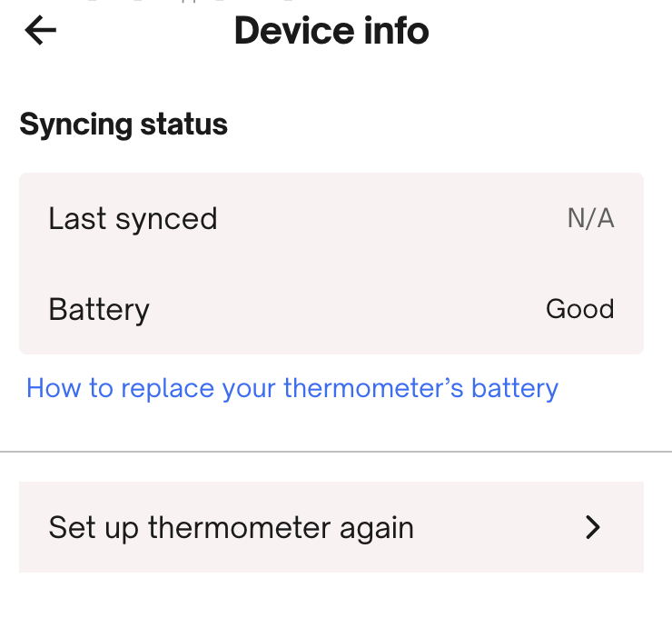Click the N/A last synced value
This screenshot has height=618, width=672.
pos(590,219)
